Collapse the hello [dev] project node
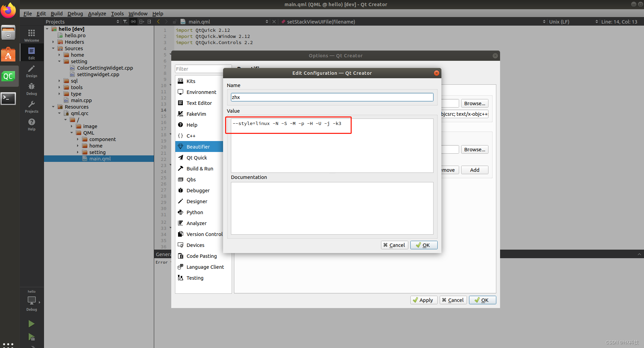 point(47,29)
